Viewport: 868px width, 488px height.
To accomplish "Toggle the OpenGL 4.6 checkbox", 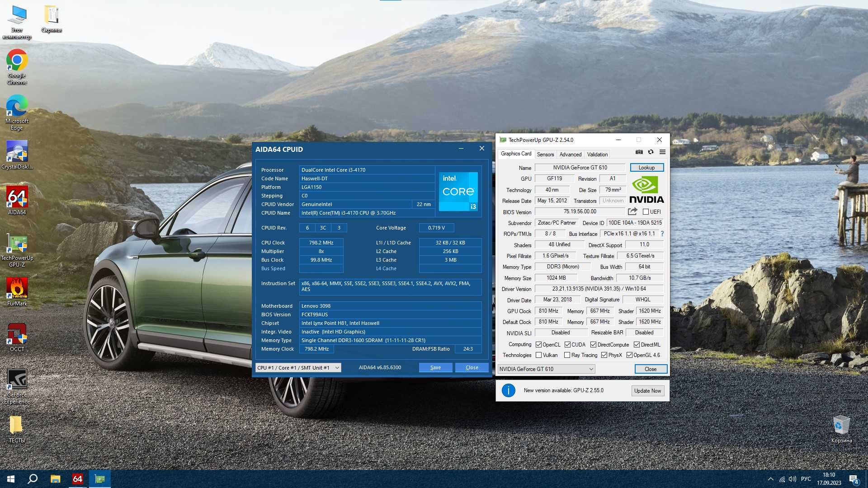I will [629, 355].
